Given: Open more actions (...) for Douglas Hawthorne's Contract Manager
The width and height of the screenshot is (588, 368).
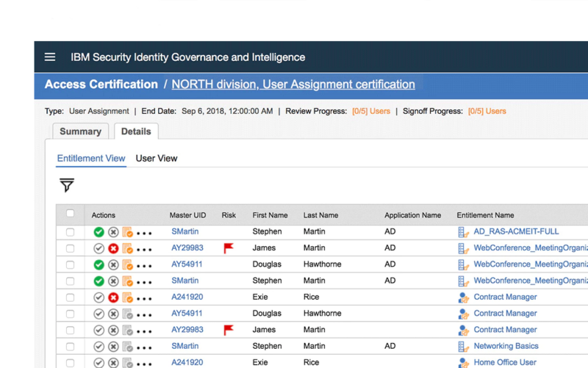Looking at the screenshot, I should click(x=144, y=315).
